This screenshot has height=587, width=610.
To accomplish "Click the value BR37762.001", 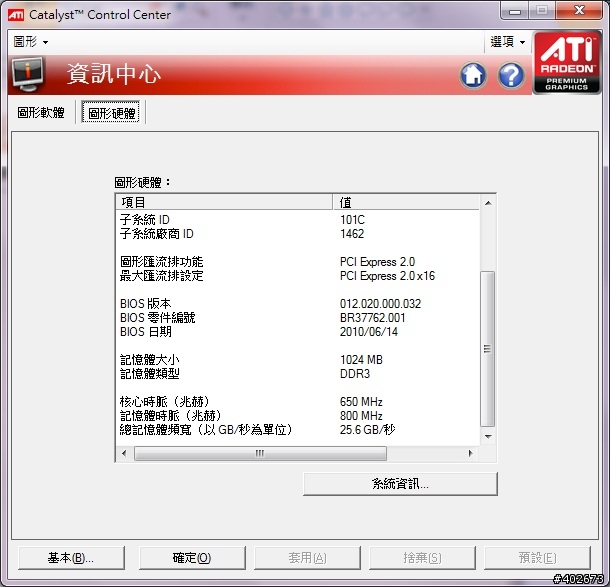I will [x=373, y=317].
